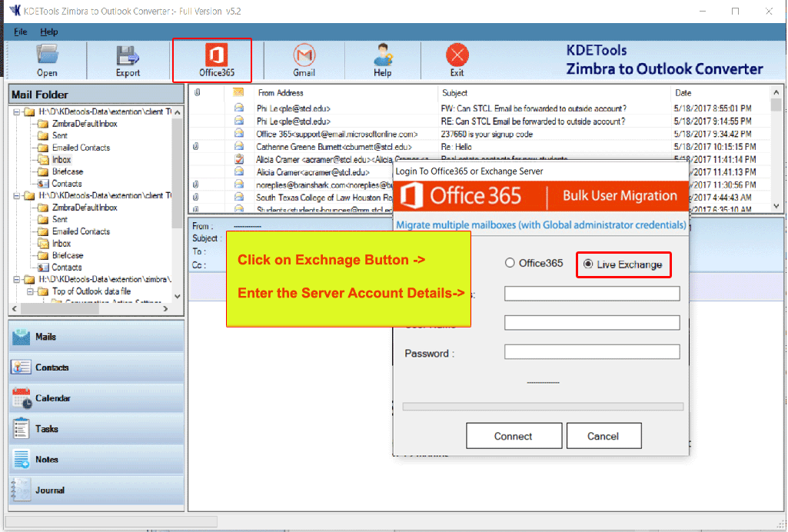Select the Briefcase folder in first tree
Screen dimensions: 788x532
tap(68, 171)
